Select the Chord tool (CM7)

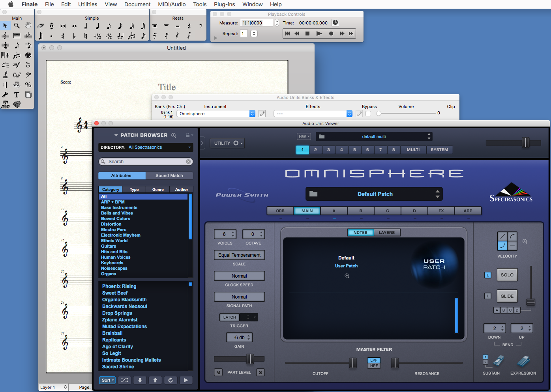pyautogui.click(x=17, y=75)
